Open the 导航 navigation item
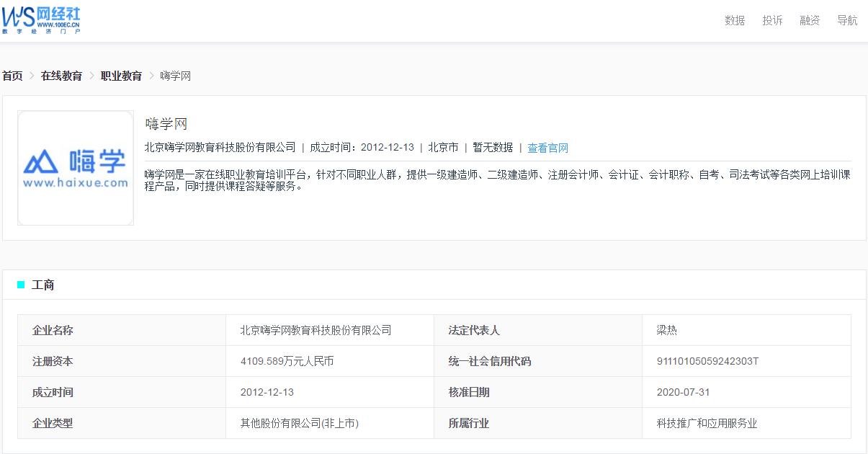This screenshot has height=454, width=868. pyautogui.click(x=847, y=20)
